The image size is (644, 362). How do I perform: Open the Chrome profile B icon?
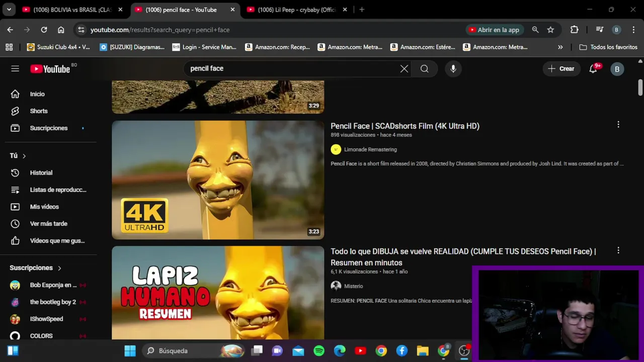(x=616, y=30)
